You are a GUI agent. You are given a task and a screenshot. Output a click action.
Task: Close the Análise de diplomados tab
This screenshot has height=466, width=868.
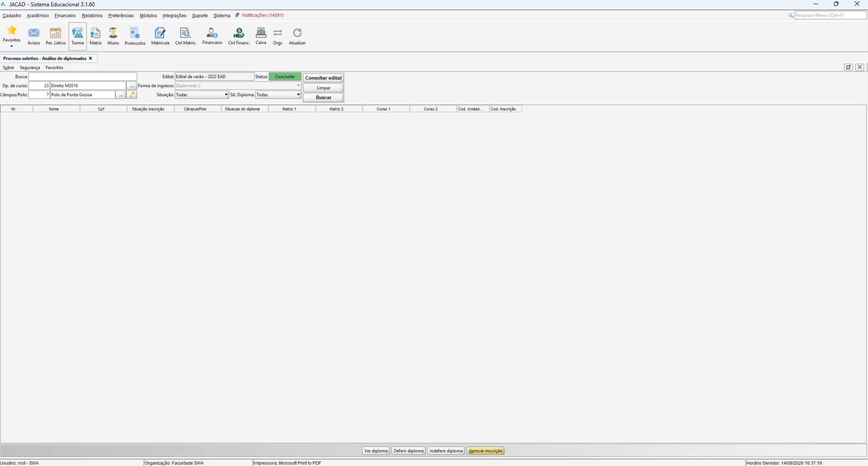point(91,59)
